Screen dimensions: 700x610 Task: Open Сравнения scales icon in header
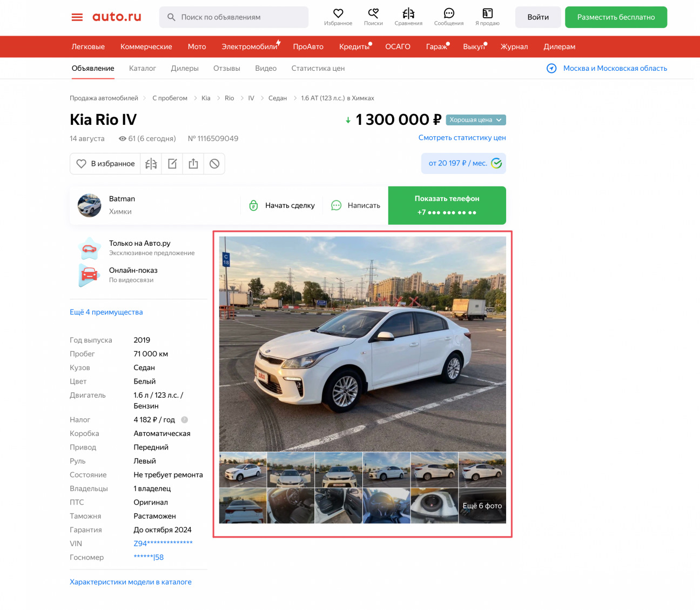(x=408, y=13)
